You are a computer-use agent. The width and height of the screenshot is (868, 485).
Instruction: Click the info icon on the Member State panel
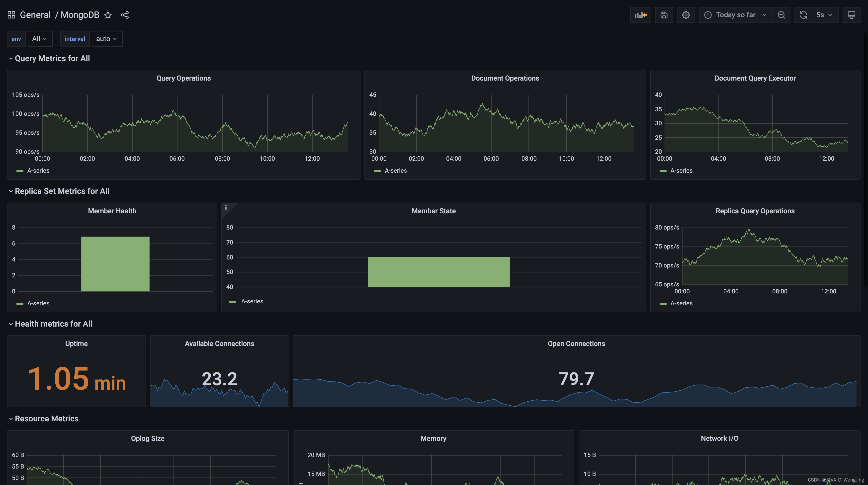pyautogui.click(x=226, y=208)
